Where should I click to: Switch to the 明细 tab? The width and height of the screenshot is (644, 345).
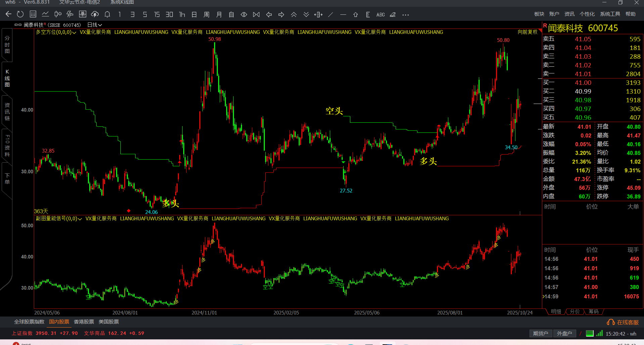(556, 312)
